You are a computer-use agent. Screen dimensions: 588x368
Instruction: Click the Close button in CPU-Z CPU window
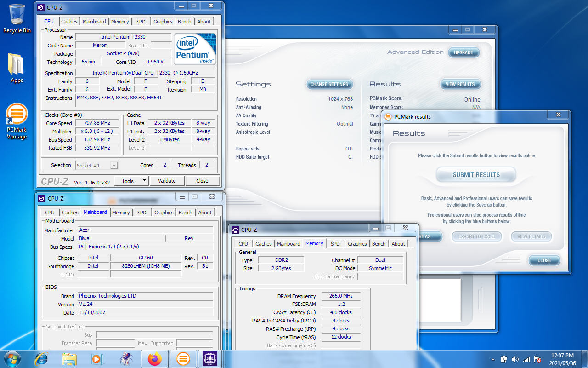(x=202, y=181)
